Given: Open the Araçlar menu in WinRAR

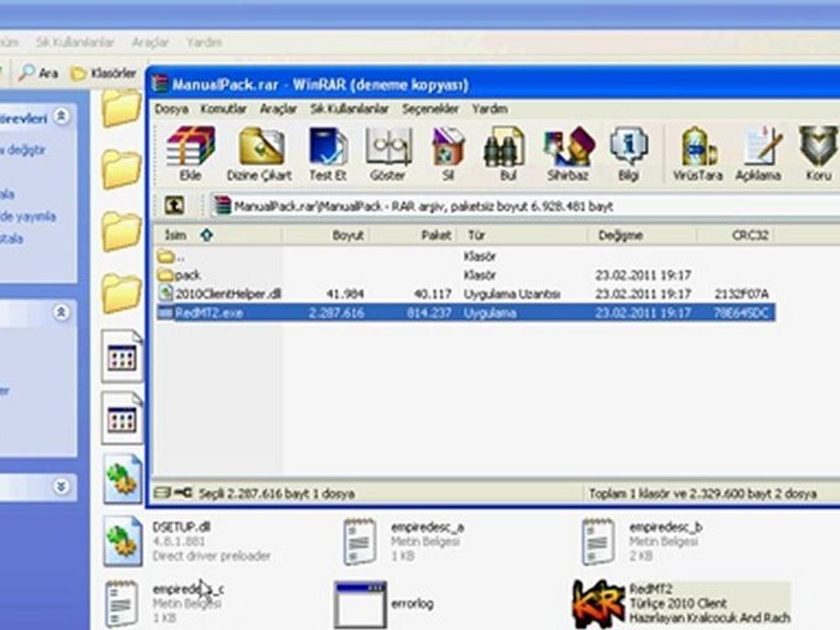Looking at the screenshot, I should coord(278,108).
